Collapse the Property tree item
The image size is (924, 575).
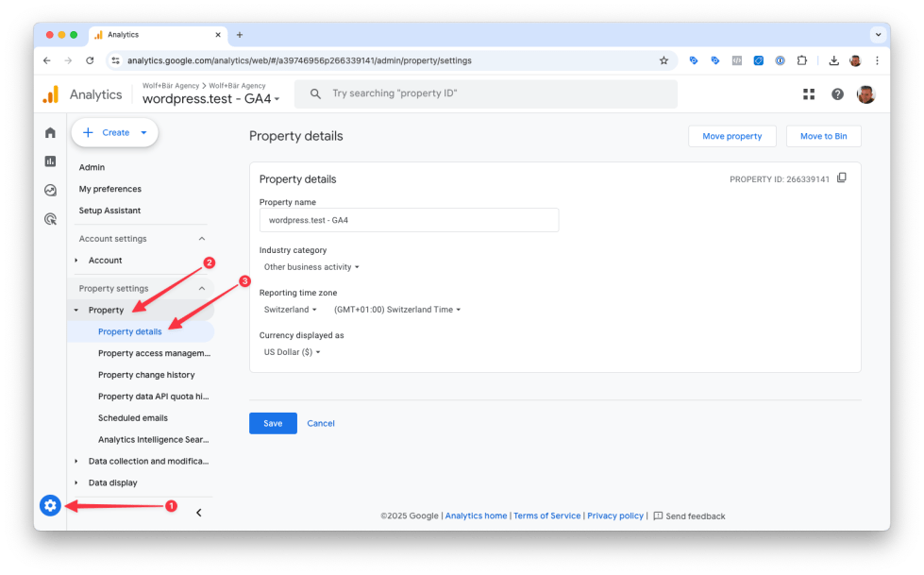(x=76, y=311)
